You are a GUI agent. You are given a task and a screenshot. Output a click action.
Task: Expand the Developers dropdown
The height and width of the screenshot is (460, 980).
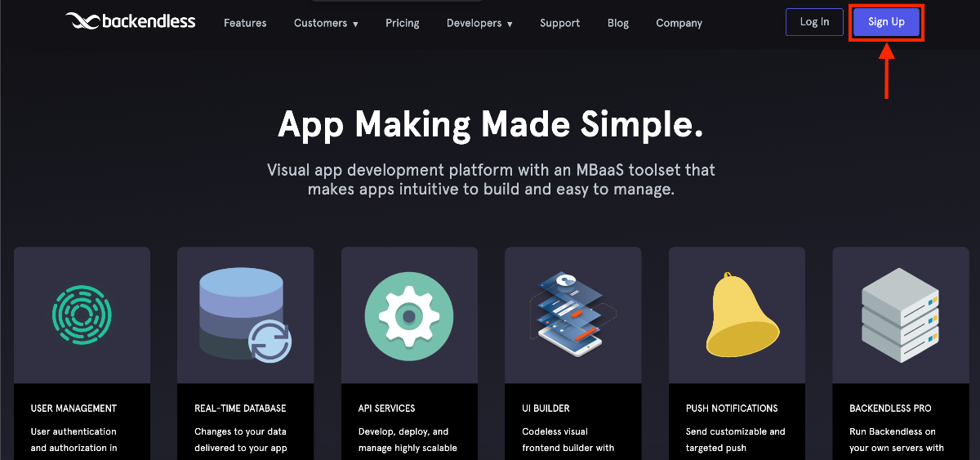[x=479, y=23]
